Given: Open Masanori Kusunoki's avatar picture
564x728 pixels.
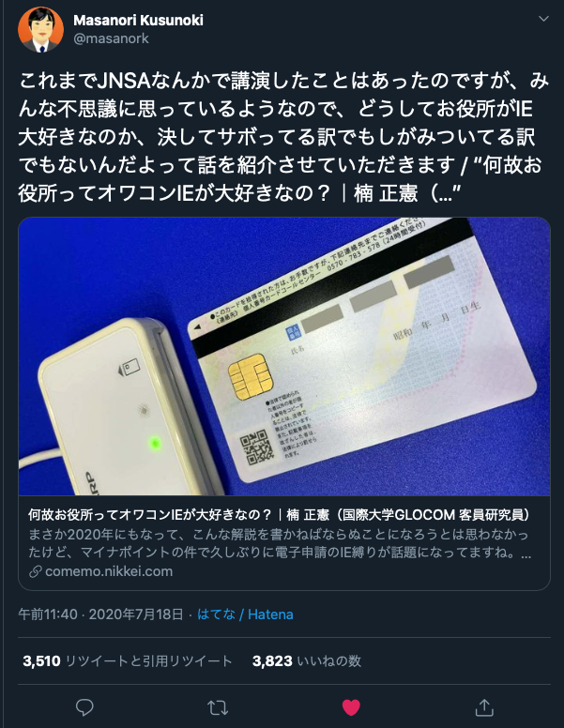Looking at the screenshot, I should pyautogui.click(x=41, y=29).
